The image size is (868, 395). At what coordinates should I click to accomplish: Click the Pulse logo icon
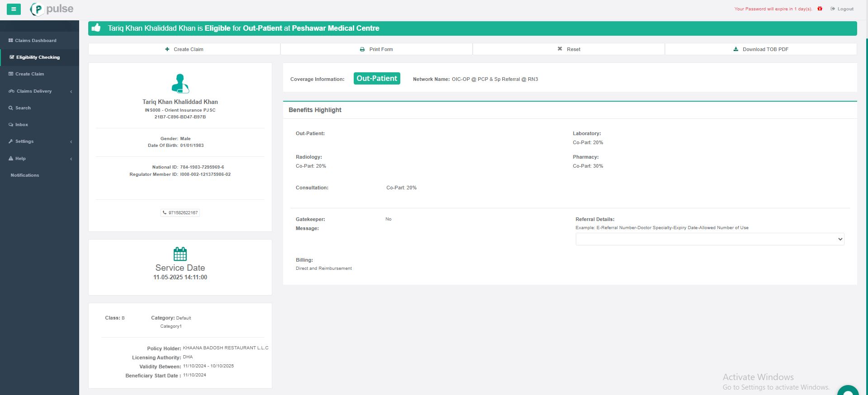coord(37,9)
